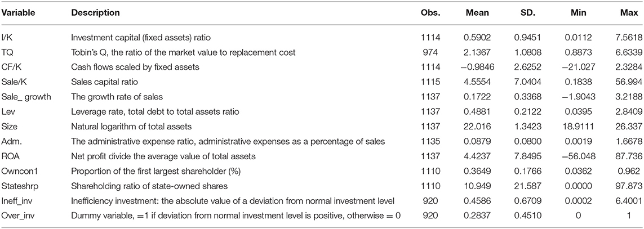The width and height of the screenshot is (644, 229).
Task: Click the Max column header
Action: tap(629, 13)
